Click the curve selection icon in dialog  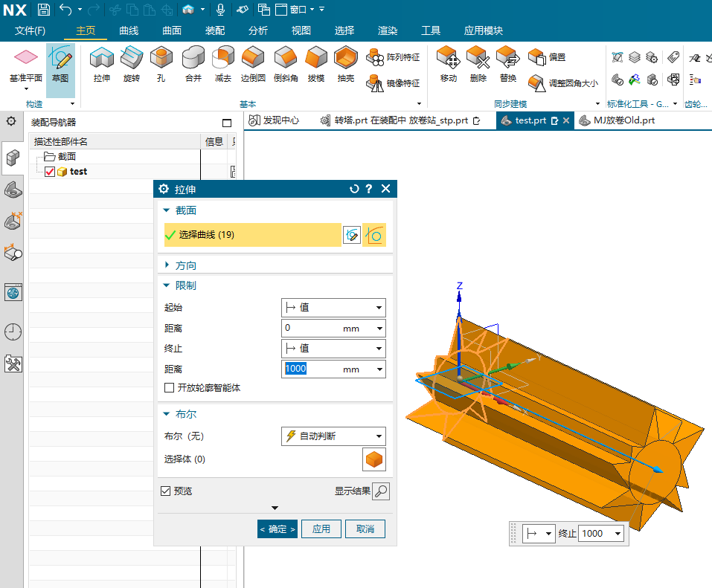tap(374, 235)
